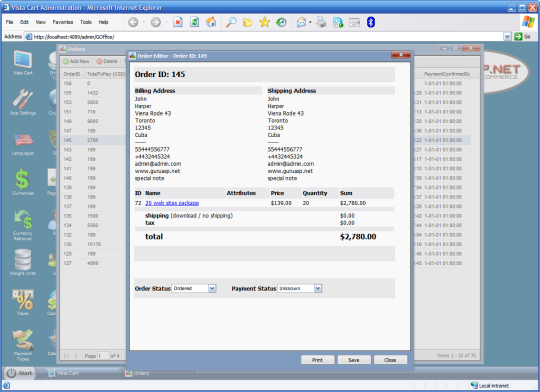The width and height of the screenshot is (540, 392).
Task: Click the Local intranet status zone
Action: (x=490, y=385)
